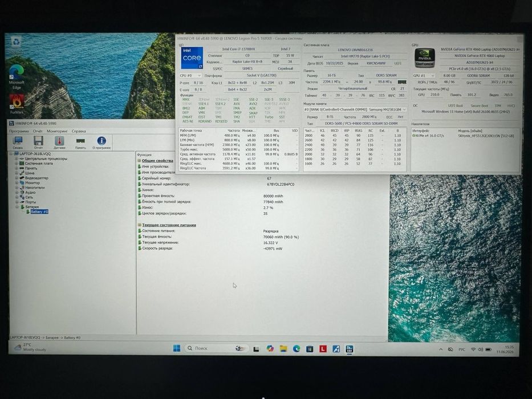Open the Справка menu
532x399 pixels.
pyautogui.click(x=79, y=131)
